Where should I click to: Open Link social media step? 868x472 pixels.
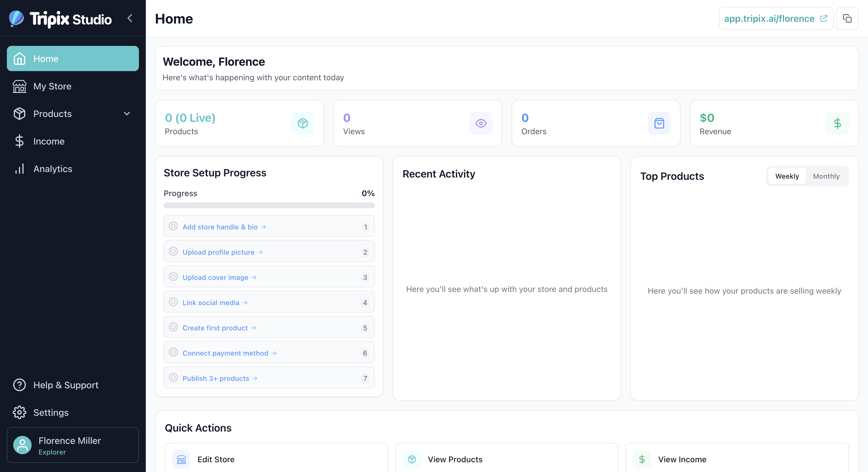(269, 302)
